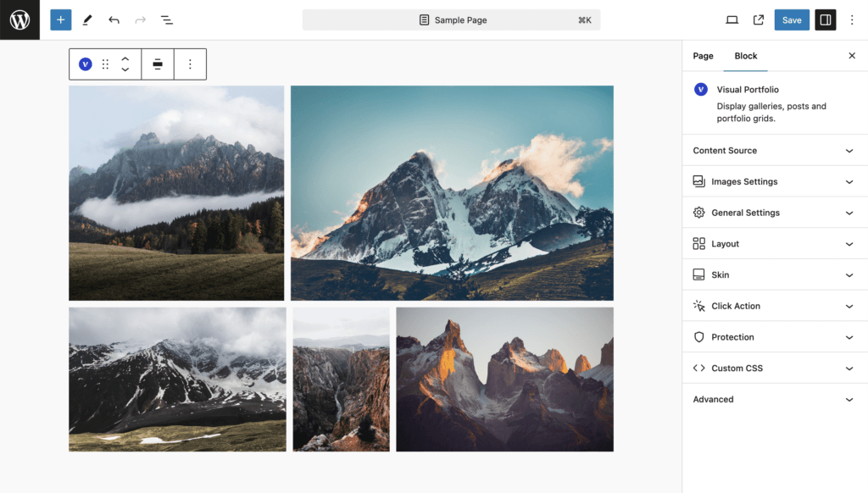868x493 pixels.
Task: Move block up with the up arrow
Action: [x=125, y=58]
